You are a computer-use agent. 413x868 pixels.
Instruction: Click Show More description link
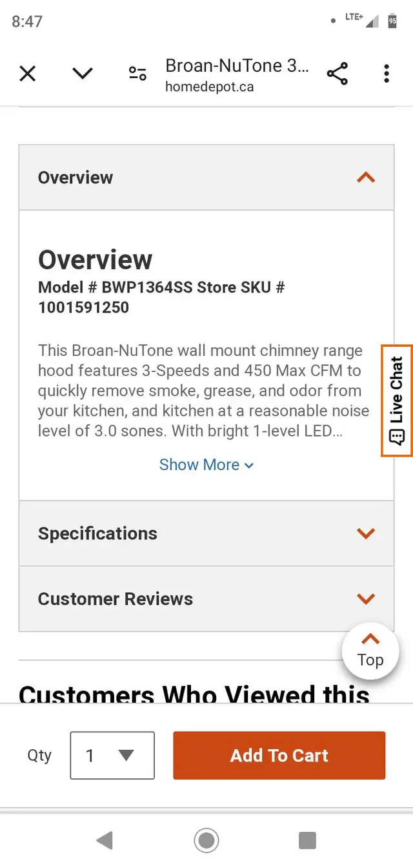[x=206, y=465]
